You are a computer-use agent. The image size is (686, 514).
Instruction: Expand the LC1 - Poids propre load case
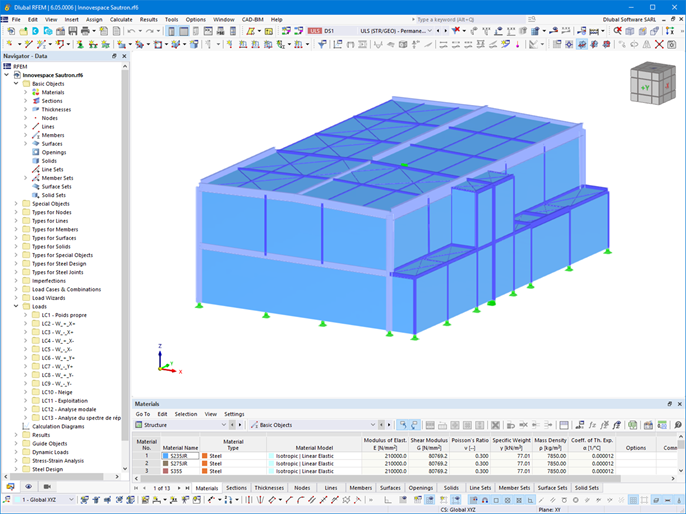tap(25, 315)
